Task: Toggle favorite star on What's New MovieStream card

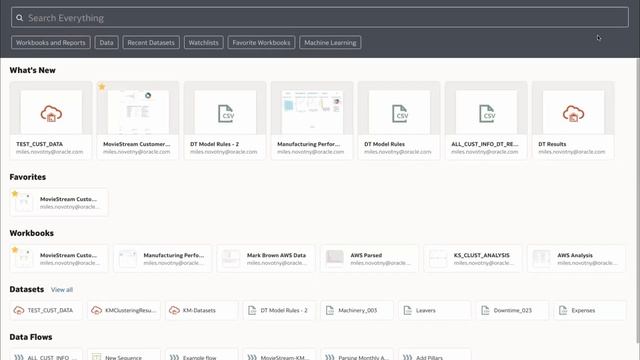Action: (102, 87)
